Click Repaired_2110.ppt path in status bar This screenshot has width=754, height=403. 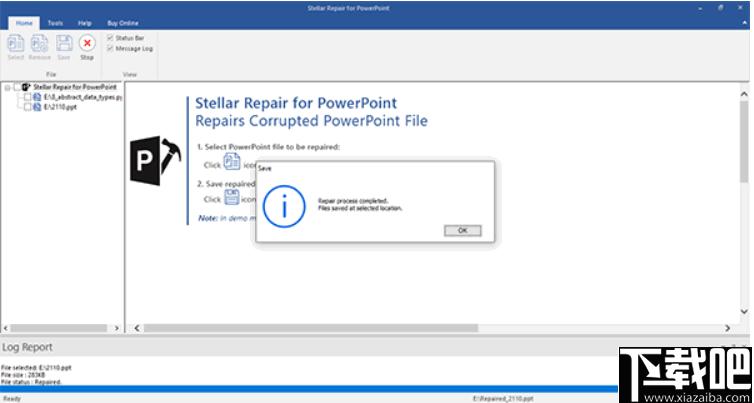pyautogui.click(x=503, y=399)
